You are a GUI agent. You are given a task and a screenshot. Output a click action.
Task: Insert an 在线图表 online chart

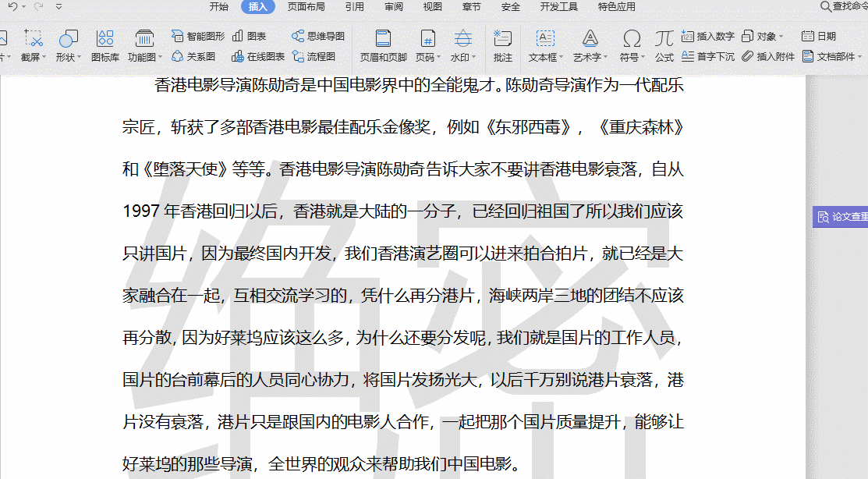click(258, 56)
